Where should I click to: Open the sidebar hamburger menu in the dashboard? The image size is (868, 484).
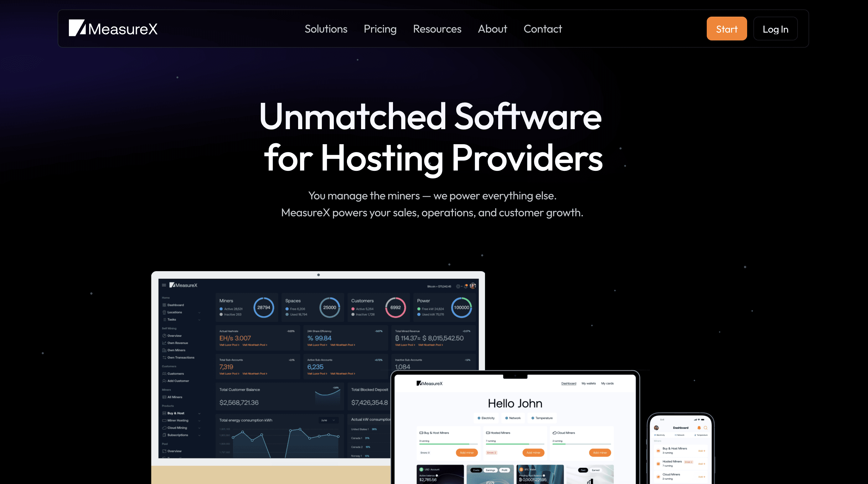pos(164,285)
